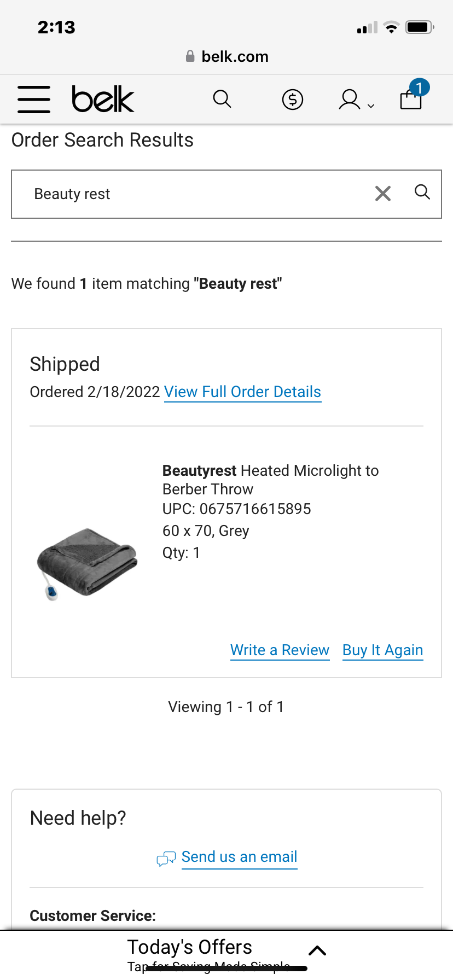Image resolution: width=453 pixels, height=980 pixels.
Task: Tap the belk.com address bar
Action: pyautogui.click(x=226, y=56)
